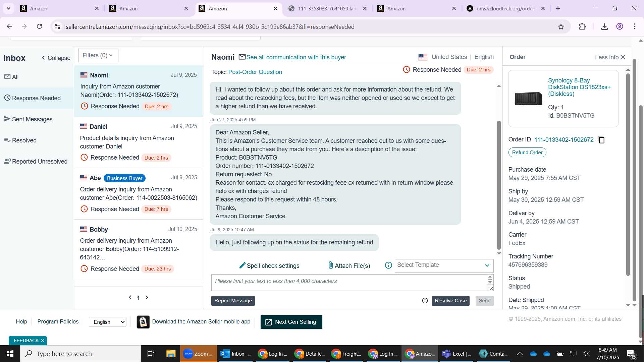This screenshot has height=362, width=644.
Task: Click the Send button
Action: pyautogui.click(x=484, y=301)
